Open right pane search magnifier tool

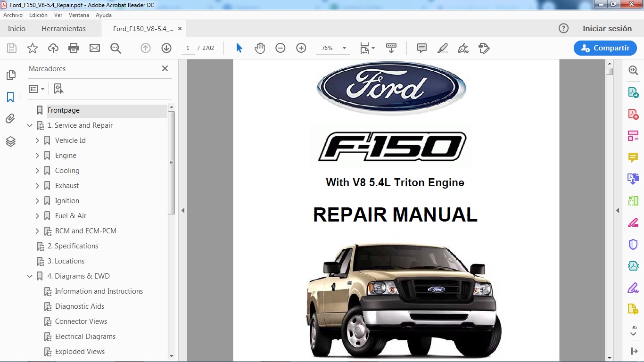pos(633,70)
